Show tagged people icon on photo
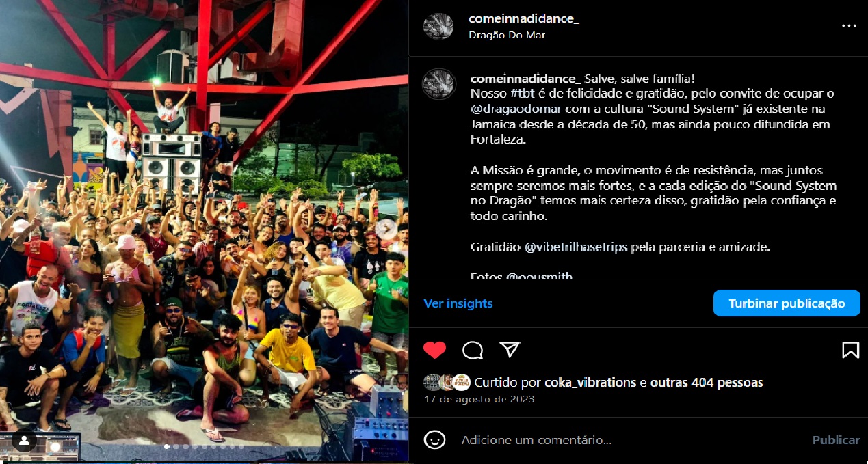868x464 pixels. coord(24,441)
